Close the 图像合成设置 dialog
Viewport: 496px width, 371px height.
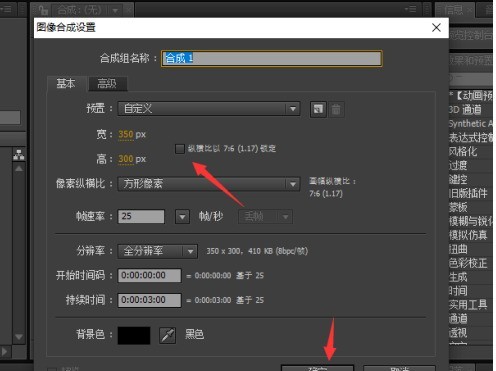tap(436, 28)
